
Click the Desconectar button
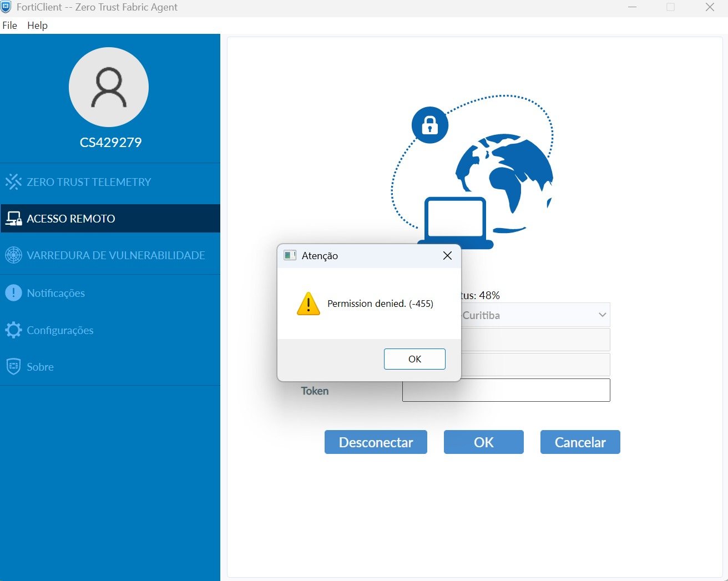tap(376, 442)
